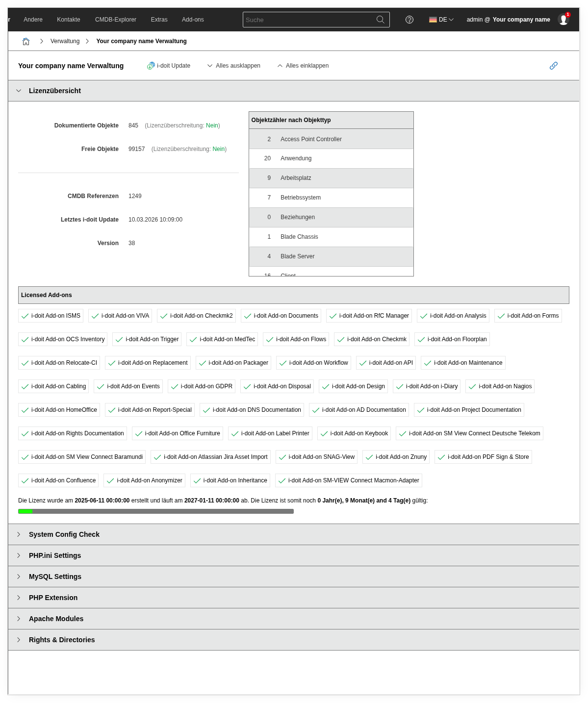This screenshot has width=588, height=703.
Task: Copy page link via chain icon
Action: (x=554, y=66)
